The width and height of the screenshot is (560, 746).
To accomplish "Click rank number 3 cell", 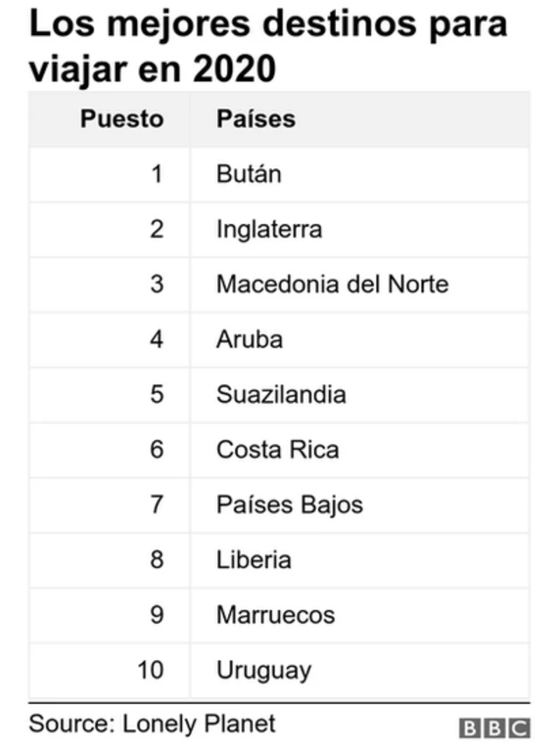I will click(x=157, y=284).
